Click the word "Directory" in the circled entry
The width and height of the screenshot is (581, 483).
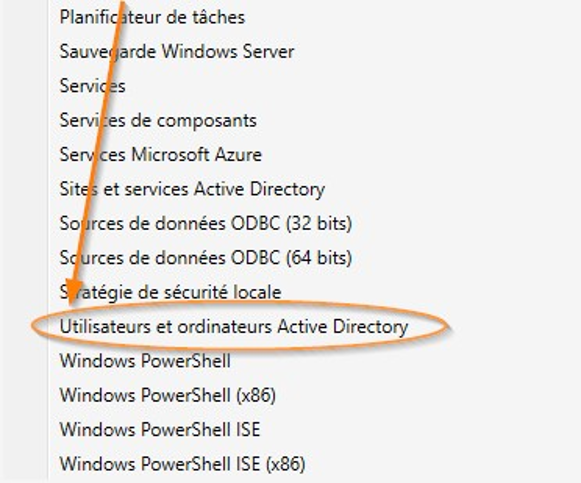(370, 327)
